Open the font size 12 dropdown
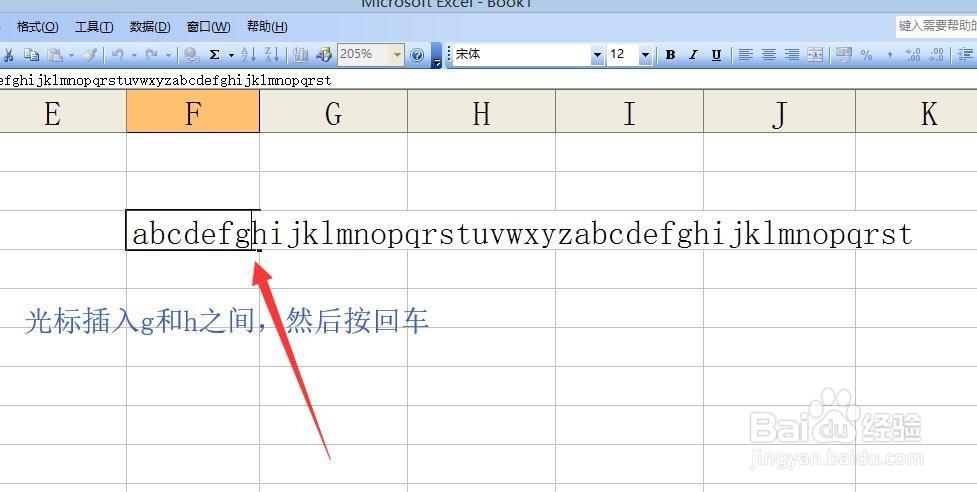 pos(646,55)
